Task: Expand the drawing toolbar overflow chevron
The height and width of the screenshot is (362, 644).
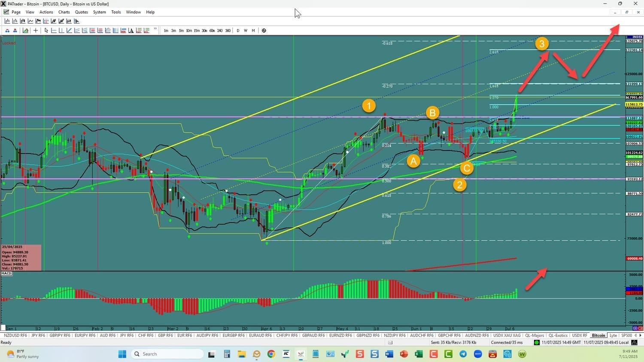Action: [155, 30]
